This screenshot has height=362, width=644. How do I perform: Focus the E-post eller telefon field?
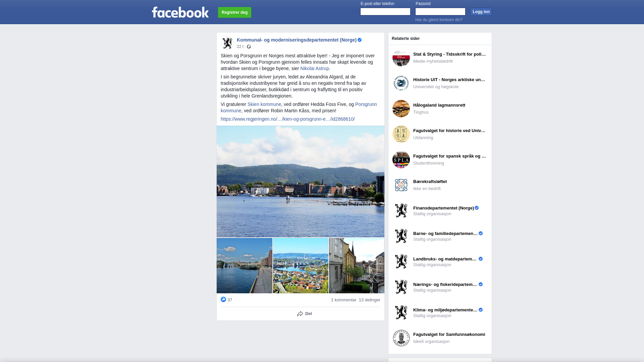pos(385,12)
